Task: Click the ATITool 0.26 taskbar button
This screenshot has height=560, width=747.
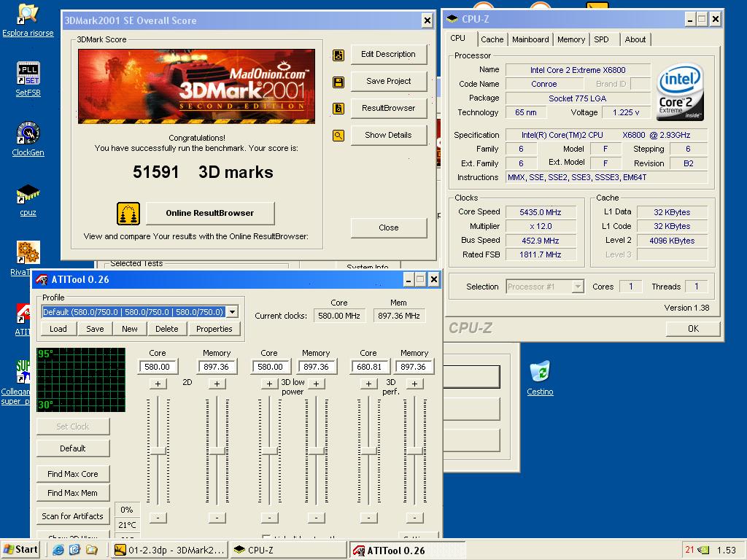Action: coord(407,550)
